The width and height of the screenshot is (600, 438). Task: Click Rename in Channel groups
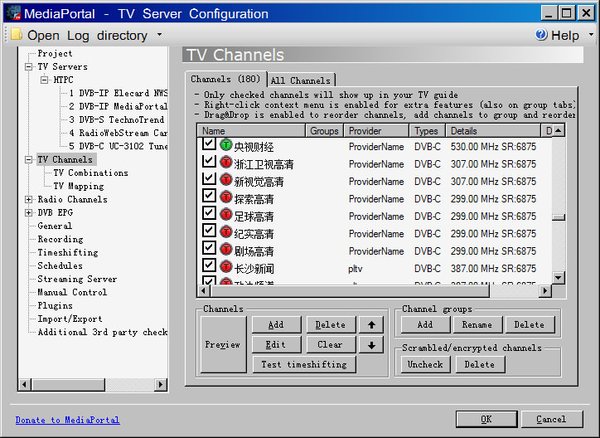coord(478,325)
